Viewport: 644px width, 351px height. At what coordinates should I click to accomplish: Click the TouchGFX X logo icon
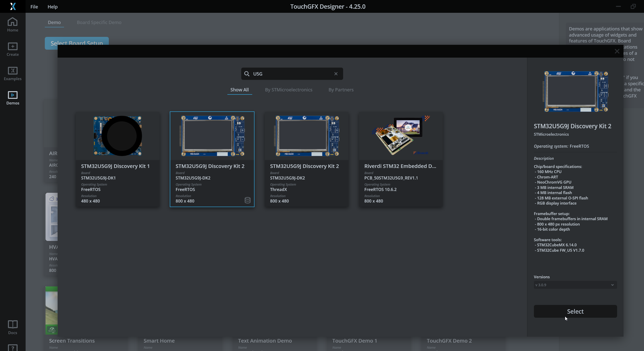[13, 6]
